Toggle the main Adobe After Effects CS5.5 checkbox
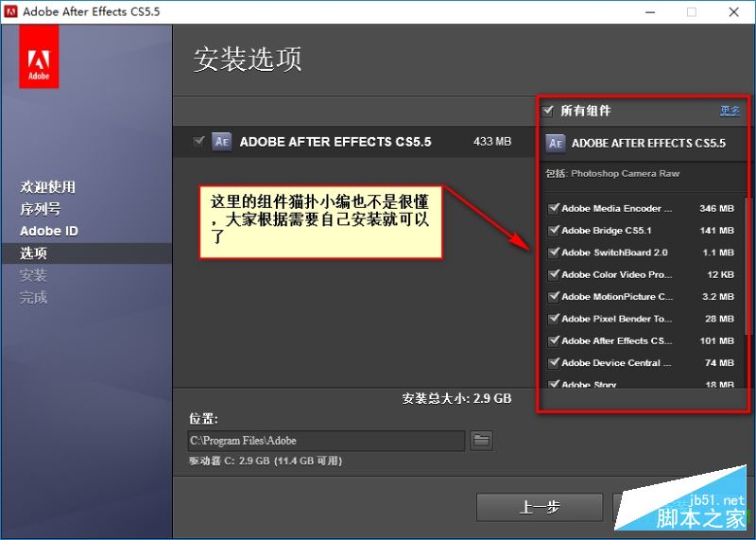756x540 pixels. click(x=198, y=142)
